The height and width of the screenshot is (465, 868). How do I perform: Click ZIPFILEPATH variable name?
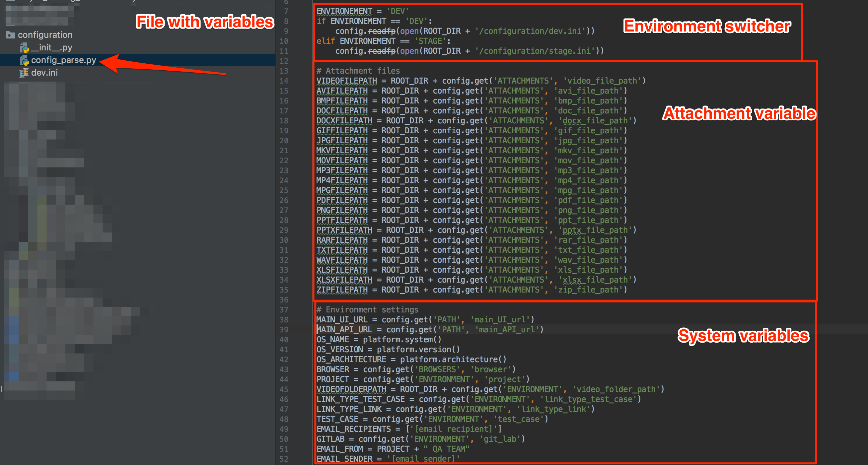(342, 290)
